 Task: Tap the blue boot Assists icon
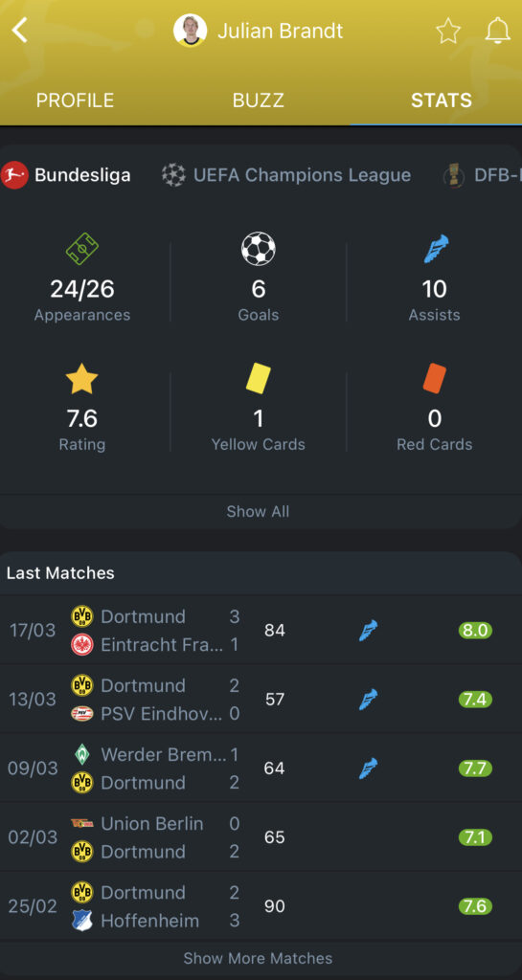[x=435, y=249]
